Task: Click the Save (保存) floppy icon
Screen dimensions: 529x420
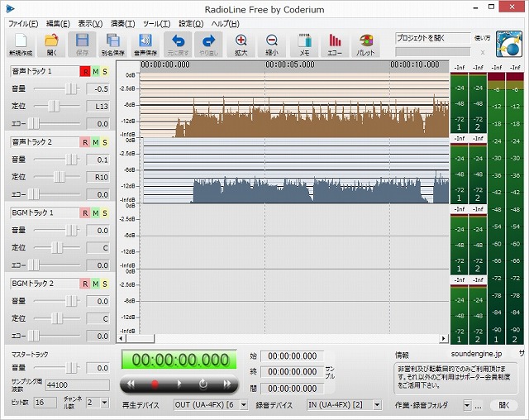Action: click(82, 45)
